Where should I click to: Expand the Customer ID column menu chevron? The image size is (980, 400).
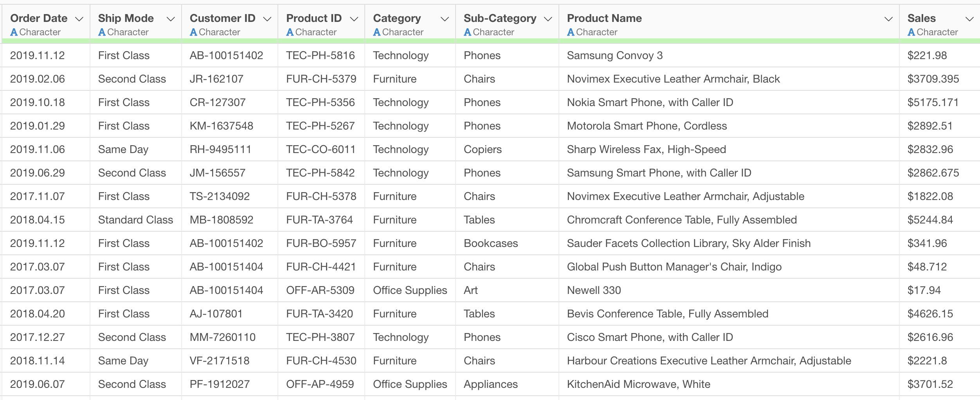point(267,19)
